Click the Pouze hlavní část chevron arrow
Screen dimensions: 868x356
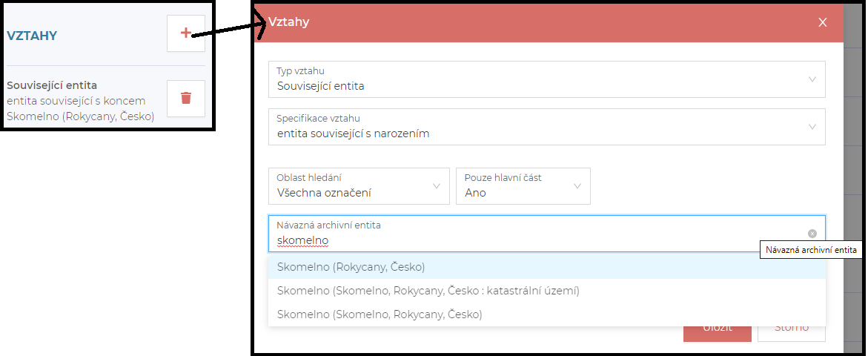[x=577, y=186]
